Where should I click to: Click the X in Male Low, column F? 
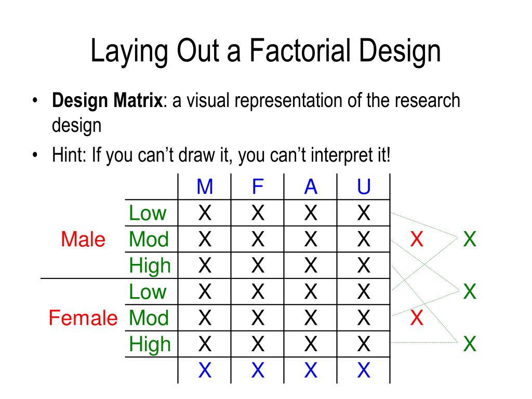click(x=258, y=213)
